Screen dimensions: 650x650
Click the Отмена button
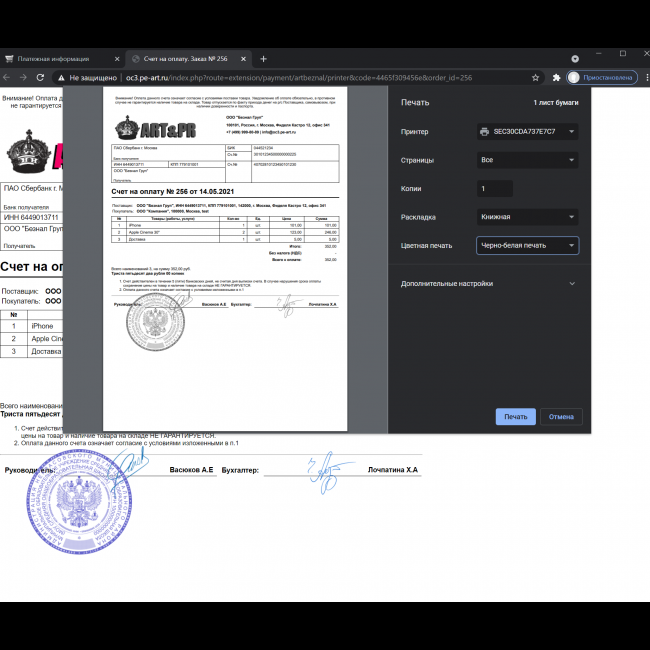tap(561, 417)
